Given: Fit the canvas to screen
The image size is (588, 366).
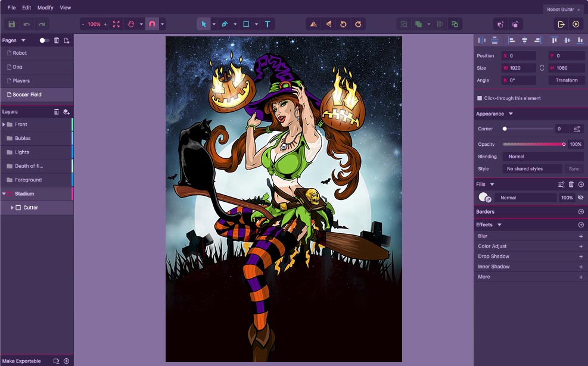Looking at the screenshot, I should pos(116,24).
